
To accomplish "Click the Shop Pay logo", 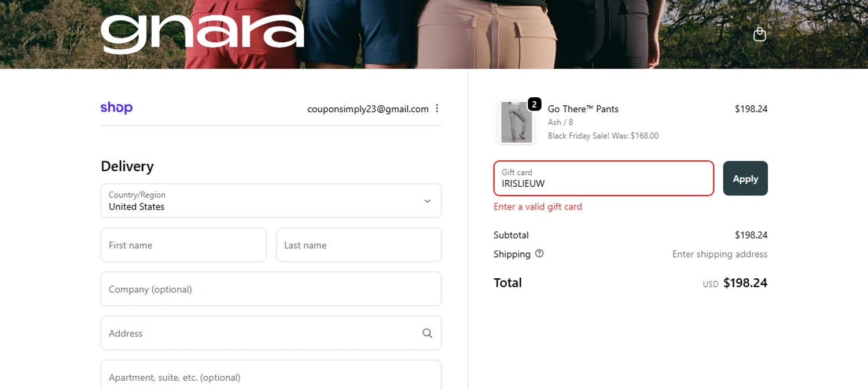I will 116,108.
